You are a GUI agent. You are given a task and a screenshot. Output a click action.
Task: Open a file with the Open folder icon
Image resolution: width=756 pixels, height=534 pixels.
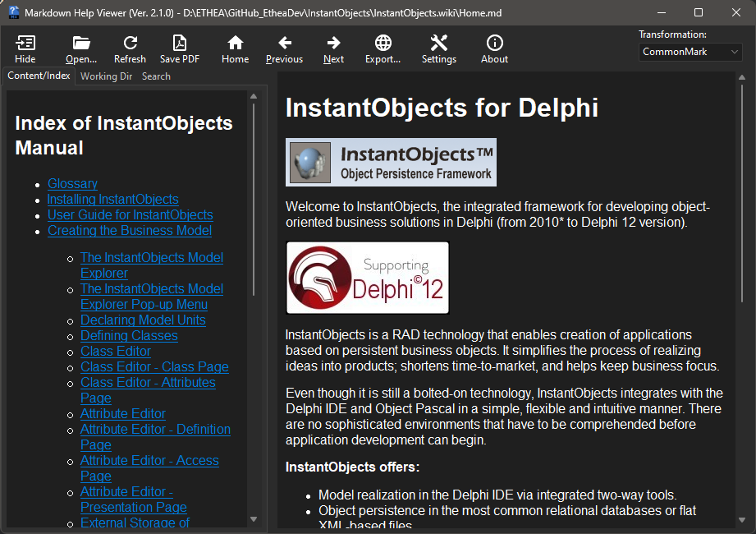(x=81, y=43)
